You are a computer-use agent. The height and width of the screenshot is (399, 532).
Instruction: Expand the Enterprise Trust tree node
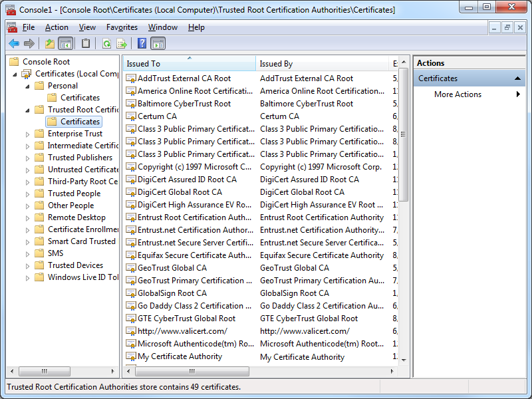point(28,134)
